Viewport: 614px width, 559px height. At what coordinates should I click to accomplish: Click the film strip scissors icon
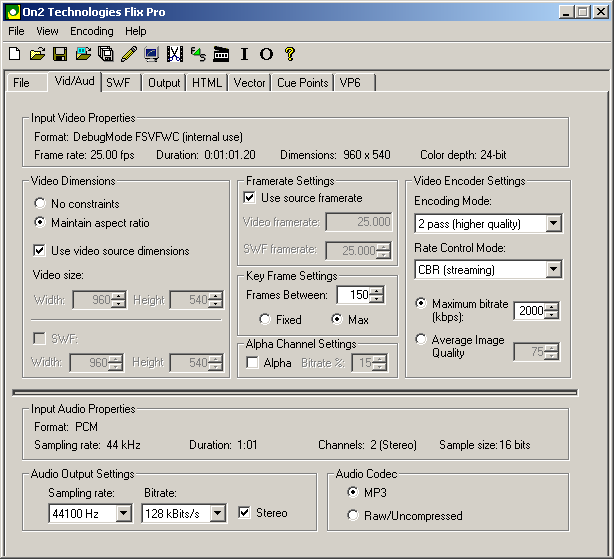pyautogui.click(x=175, y=54)
